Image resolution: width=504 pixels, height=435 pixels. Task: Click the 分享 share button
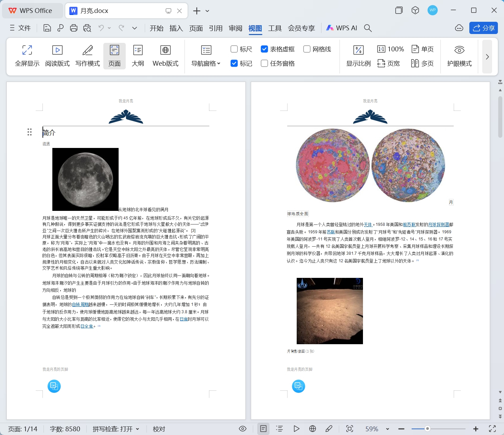pyautogui.click(x=483, y=28)
